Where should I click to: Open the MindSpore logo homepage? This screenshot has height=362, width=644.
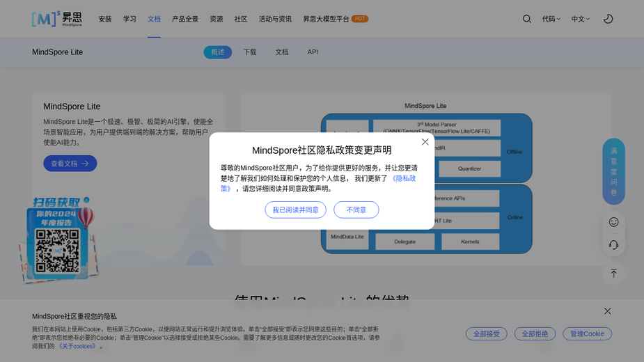coord(57,19)
